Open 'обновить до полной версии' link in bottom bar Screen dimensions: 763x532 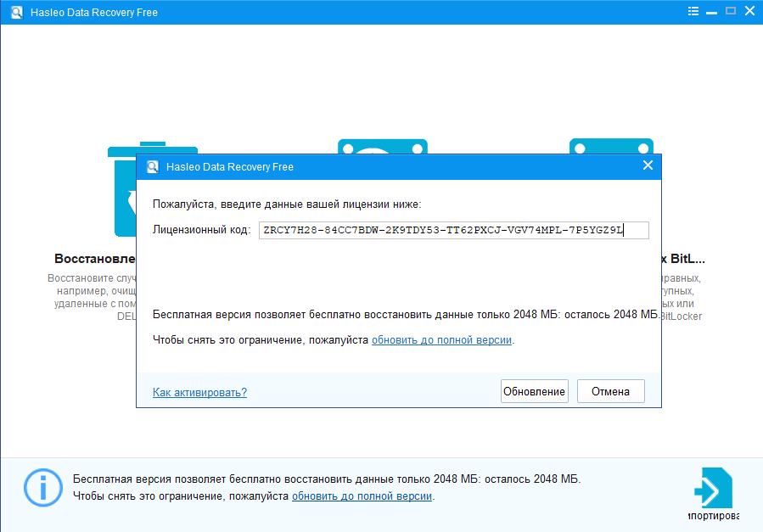pos(362,496)
